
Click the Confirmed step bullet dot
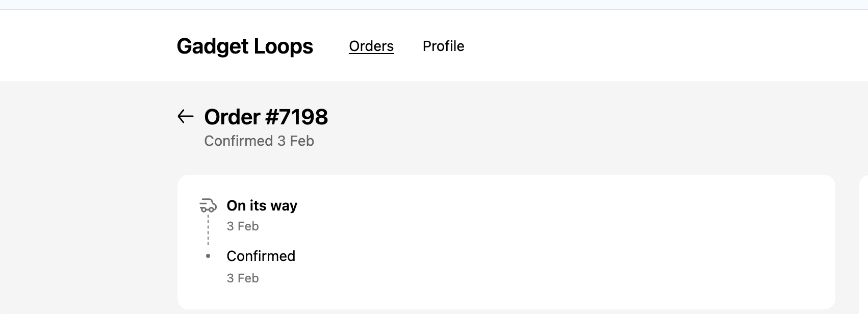pyautogui.click(x=208, y=256)
